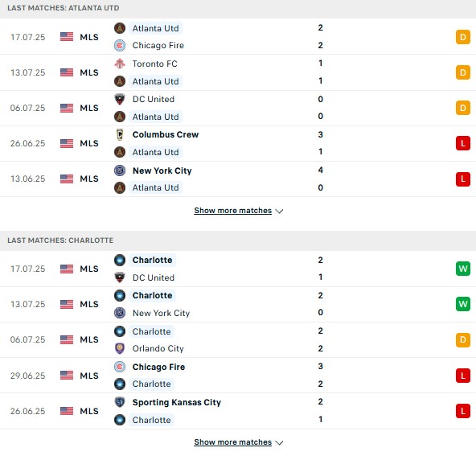The height and width of the screenshot is (456, 476).
Task: Expand chevron next to Charlotte Show more matches
Action: 279,442
